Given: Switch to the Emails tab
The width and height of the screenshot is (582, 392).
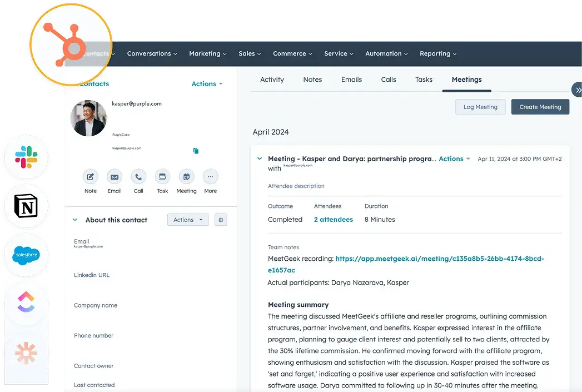Looking at the screenshot, I should (351, 80).
